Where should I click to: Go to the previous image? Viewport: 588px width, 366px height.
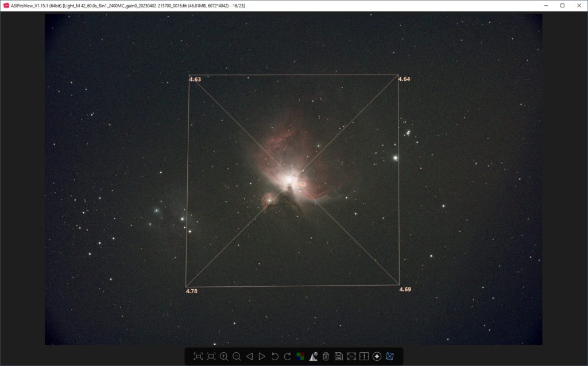click(x=249, y=356)
